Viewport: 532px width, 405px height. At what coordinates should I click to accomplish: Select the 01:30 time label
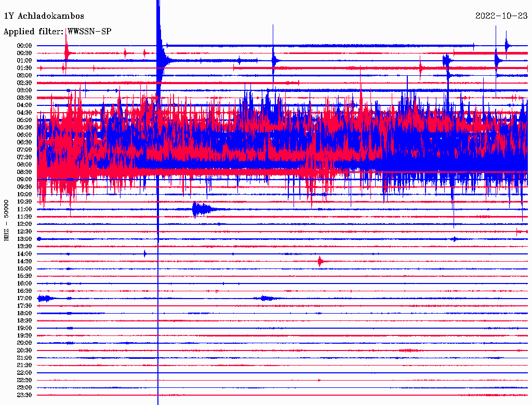[x=24, y=68]
